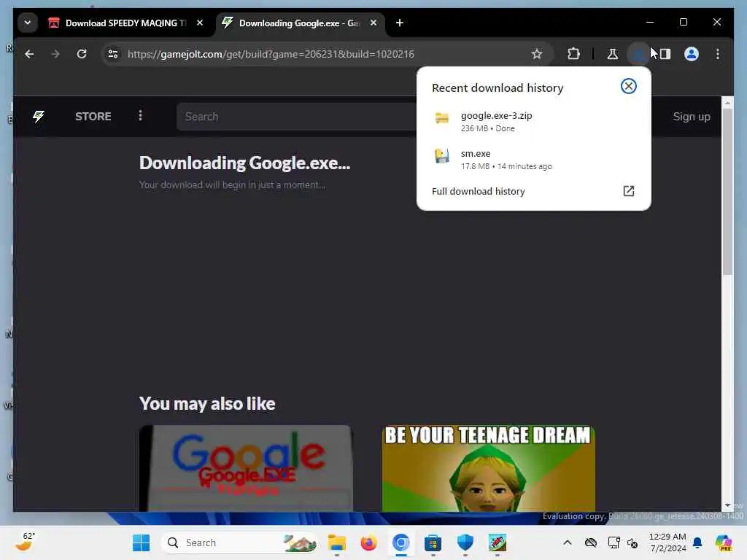Open the notifications bell icon

point(697,542)
